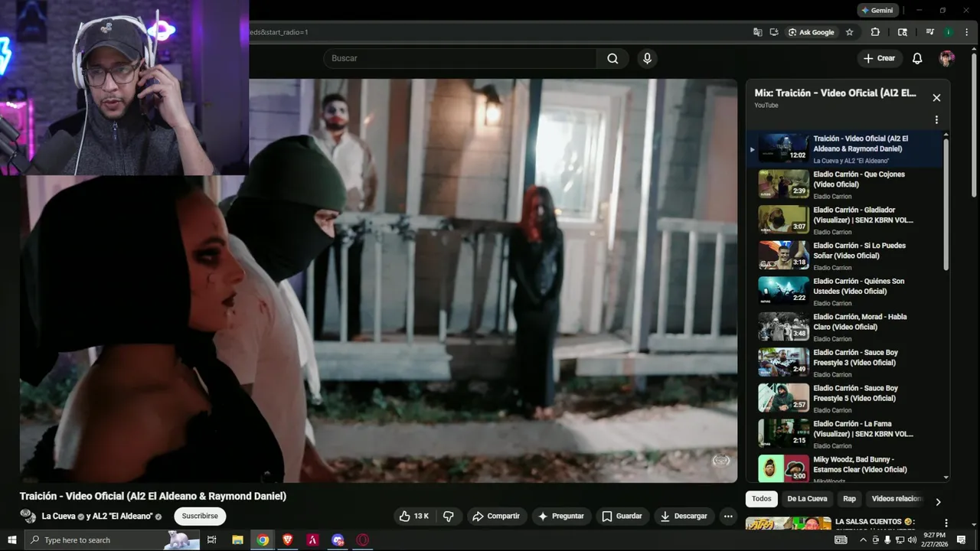This screenshot has height=551, width=980.
Task: Open Task View on taskbar
Action: (x=212, y=540)
